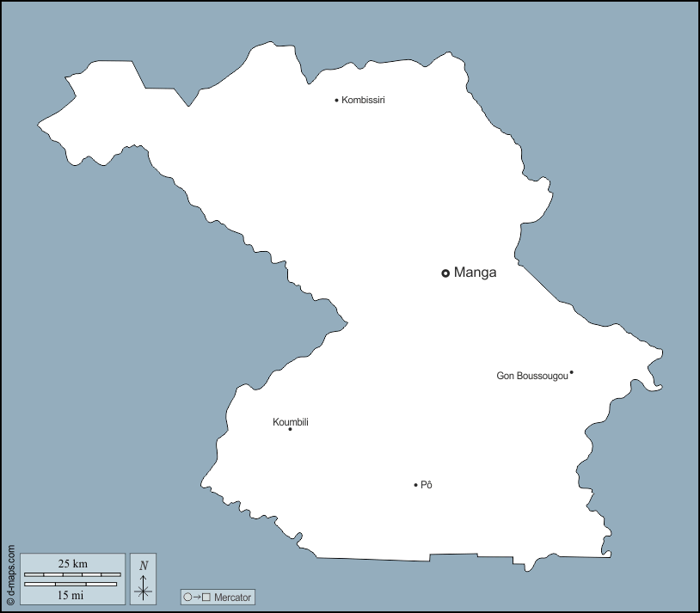Click the north arrow compass icon
This screenshot has height=613, width=700.
point(144,578)
